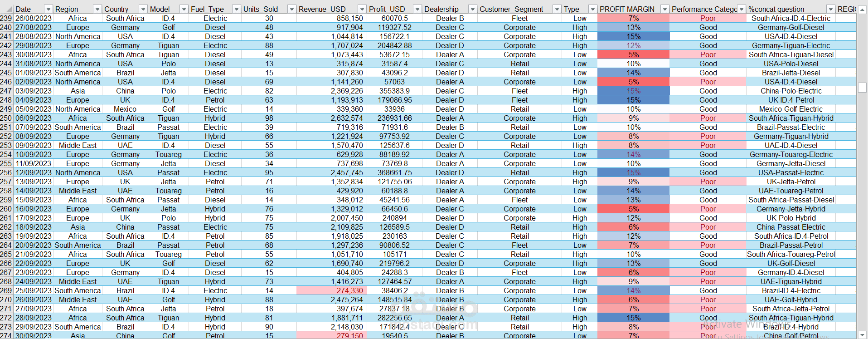The width and height of the screenshot is (868, 339).
Task: Select the row 258 header
Action: point(6,191)
